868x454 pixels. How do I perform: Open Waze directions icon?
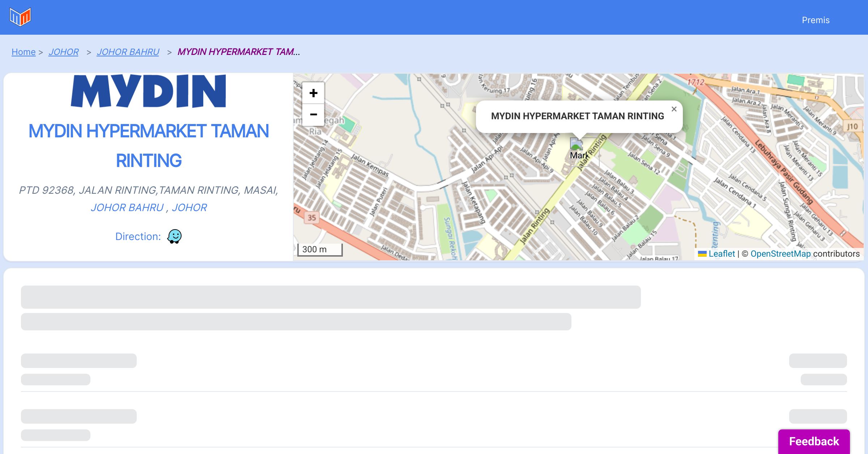(174, 236)
